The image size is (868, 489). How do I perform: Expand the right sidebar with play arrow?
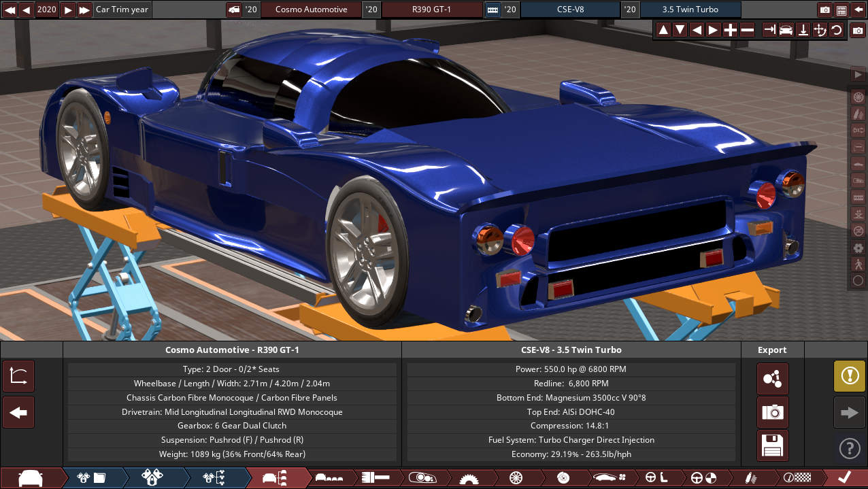pos(858,74)
